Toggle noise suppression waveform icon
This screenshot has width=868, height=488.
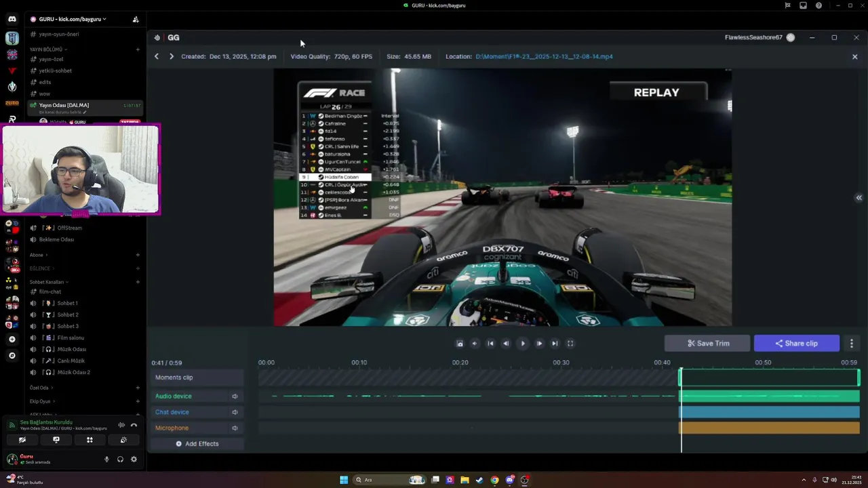click(121, 425)
